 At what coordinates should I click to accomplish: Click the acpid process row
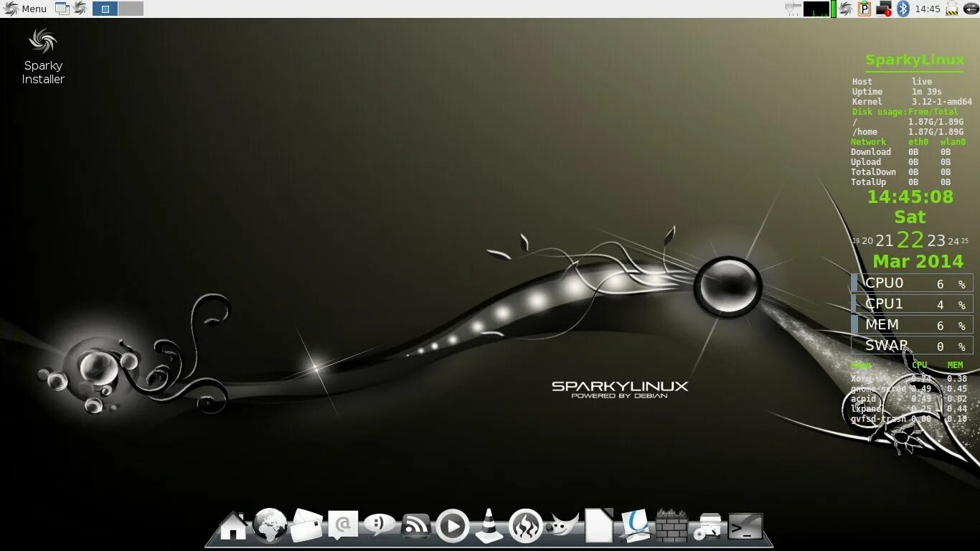(x=909, y=399)
